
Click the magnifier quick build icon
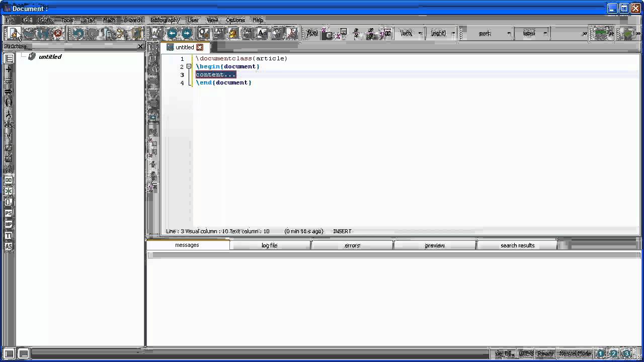pos(204,33)
